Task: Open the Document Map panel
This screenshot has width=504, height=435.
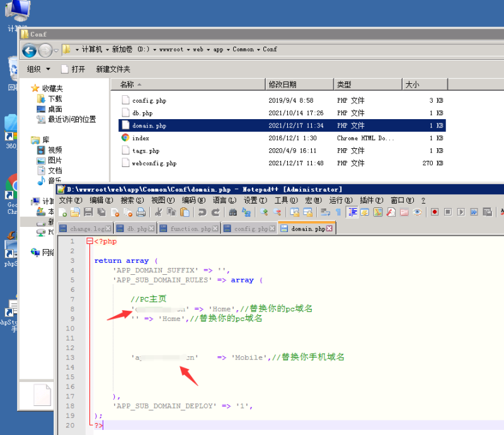Action: (378, 212)
